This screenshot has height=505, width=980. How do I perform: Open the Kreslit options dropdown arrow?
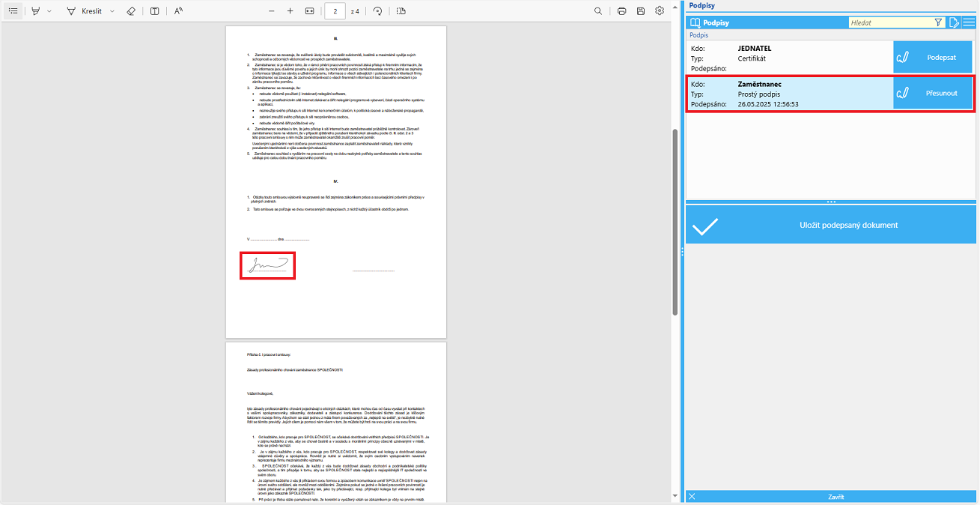[x=112, y=11]
